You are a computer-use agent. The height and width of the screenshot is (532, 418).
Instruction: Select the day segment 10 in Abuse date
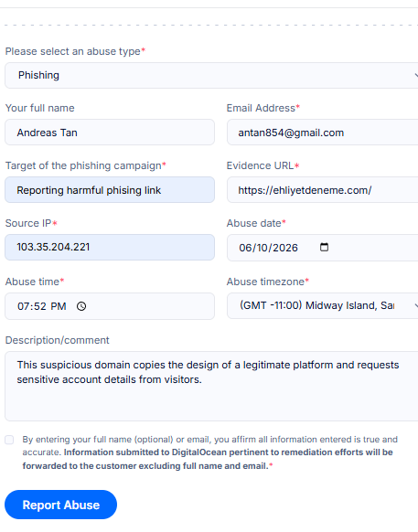262,248
